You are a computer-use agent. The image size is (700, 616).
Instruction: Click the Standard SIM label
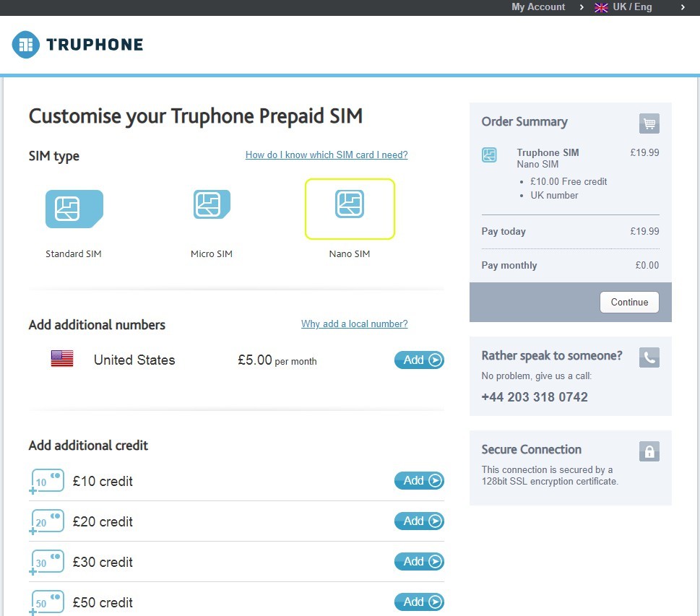[74, 253]
